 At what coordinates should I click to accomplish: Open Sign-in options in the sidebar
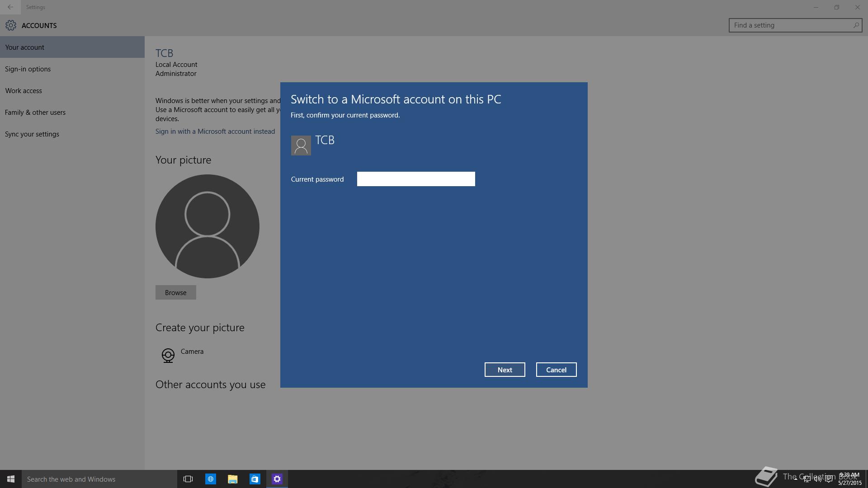(72, 69)
